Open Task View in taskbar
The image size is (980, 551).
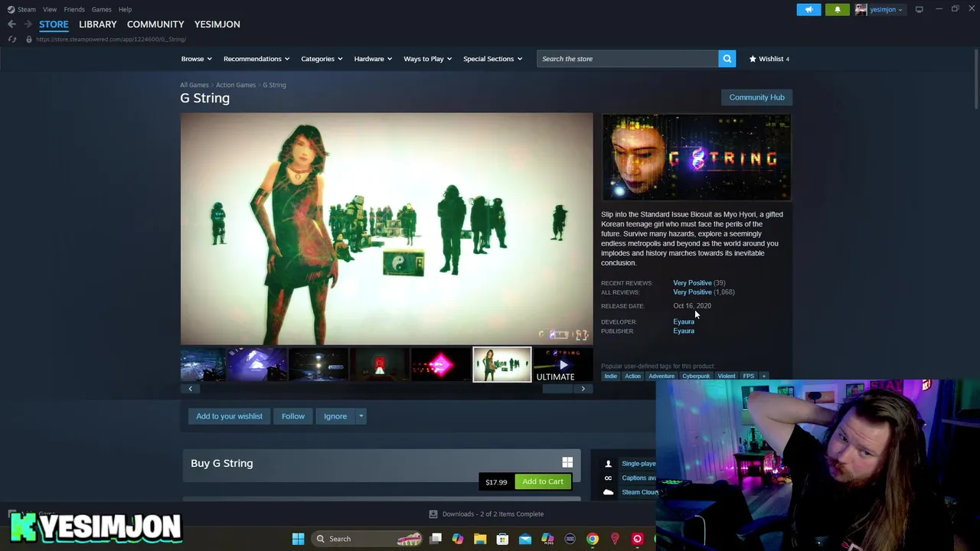[x=436, y=539]
